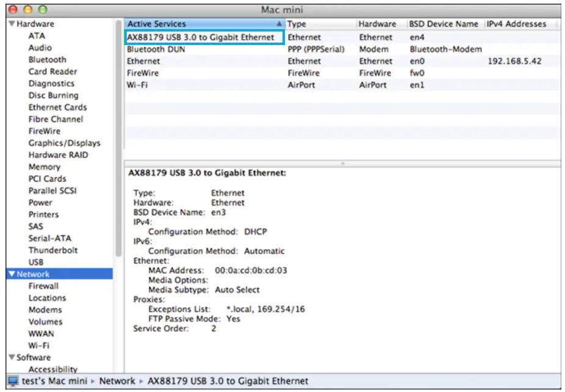Click the MAC address 00:0a:cd:0b:cd:03
565x392 pixels.
(x=251, y=270)
